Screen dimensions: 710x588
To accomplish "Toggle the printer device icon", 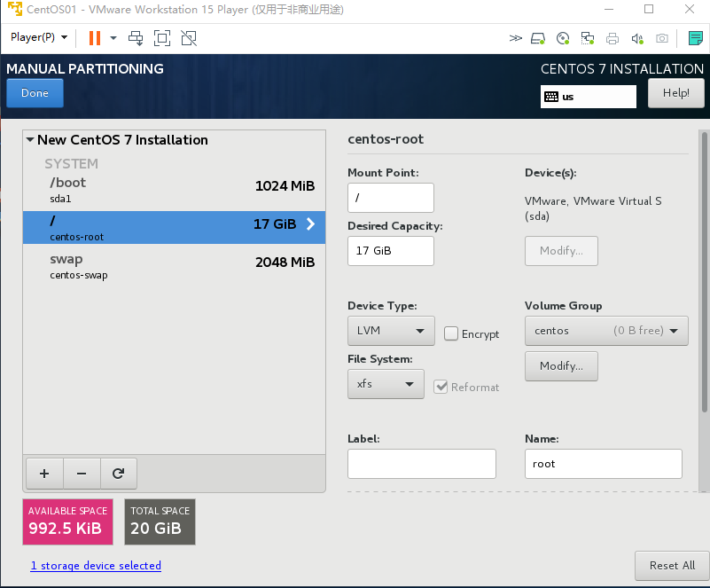I will [612, 38].
